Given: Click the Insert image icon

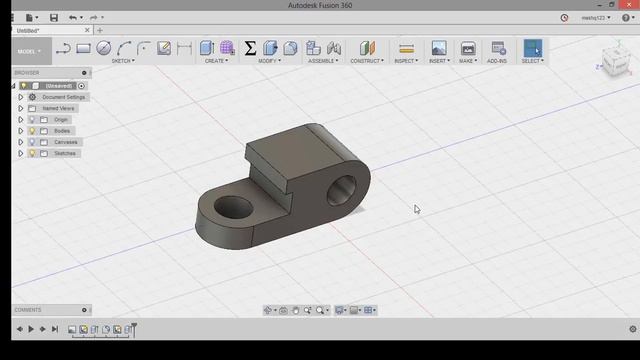Looking at the screenshot, I should click(439, 48).
